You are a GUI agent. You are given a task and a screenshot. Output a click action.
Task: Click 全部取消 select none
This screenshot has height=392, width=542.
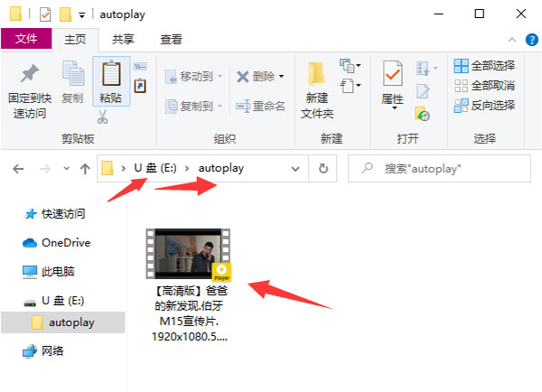[x=484, y=86]
